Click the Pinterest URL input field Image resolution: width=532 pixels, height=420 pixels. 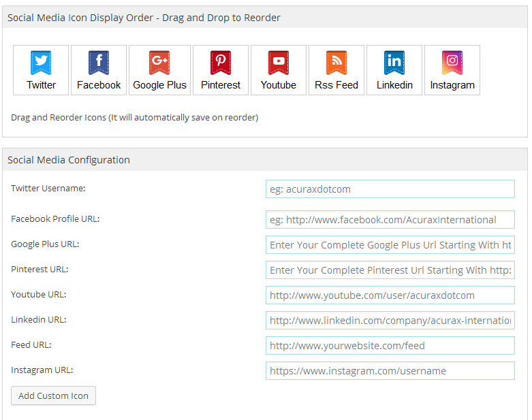390,270
